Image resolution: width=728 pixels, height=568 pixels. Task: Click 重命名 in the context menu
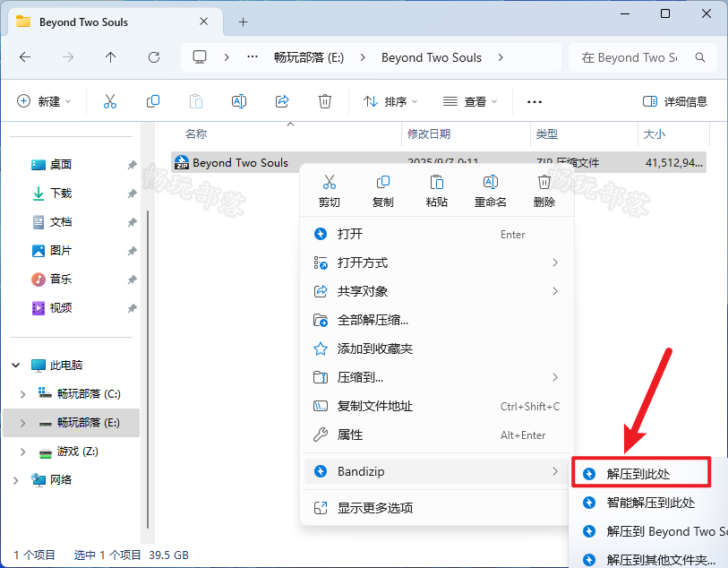pos(491,192)
